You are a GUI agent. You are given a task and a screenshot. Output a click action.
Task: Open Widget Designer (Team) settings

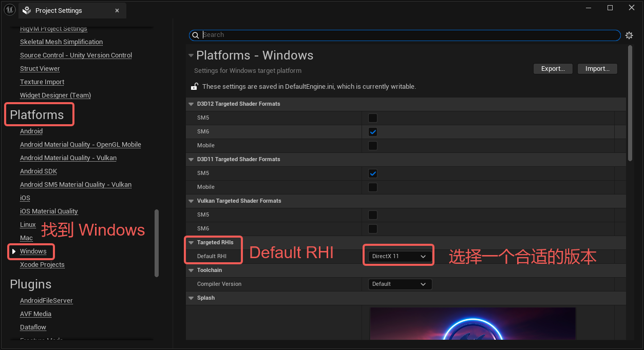(55, 95)
